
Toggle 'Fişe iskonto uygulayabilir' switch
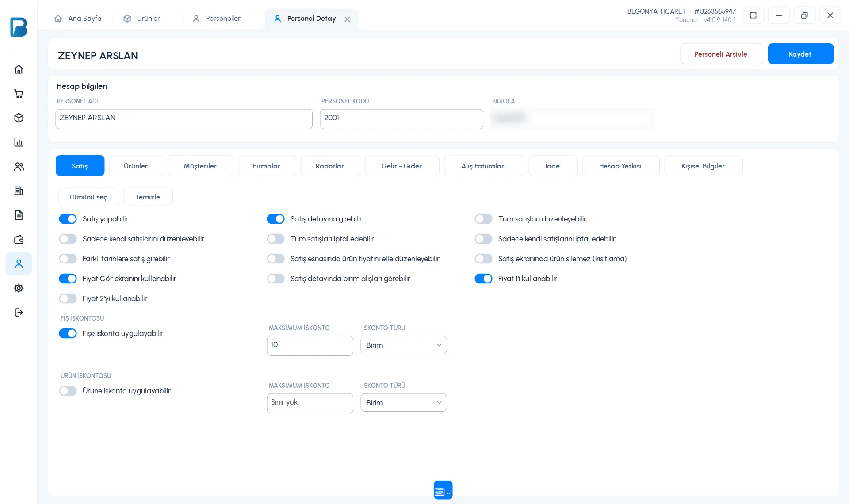pyautogui.click(x=68, y=333)
